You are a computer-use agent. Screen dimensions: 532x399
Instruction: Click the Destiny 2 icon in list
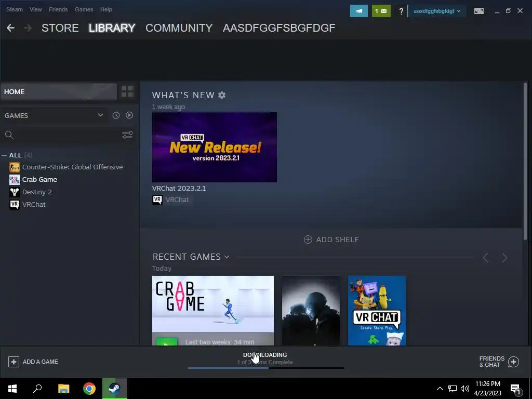click(x=14, y=192)
